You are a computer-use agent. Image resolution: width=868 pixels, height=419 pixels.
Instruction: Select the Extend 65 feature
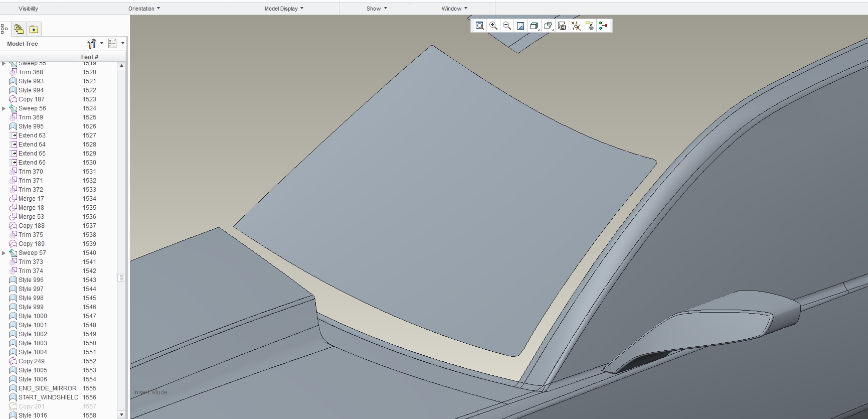32,154
